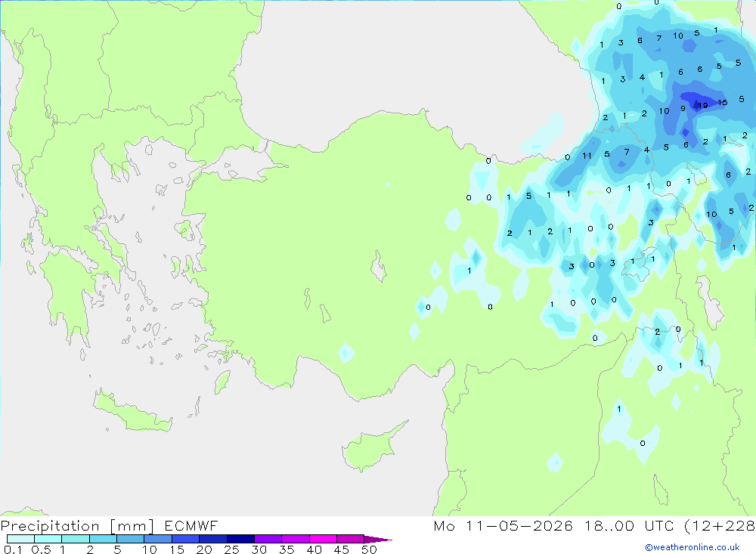Screen dimensions: 756x554
Task: Pick the 30–35 mm purple legend swatch
Action: point(268,539)
